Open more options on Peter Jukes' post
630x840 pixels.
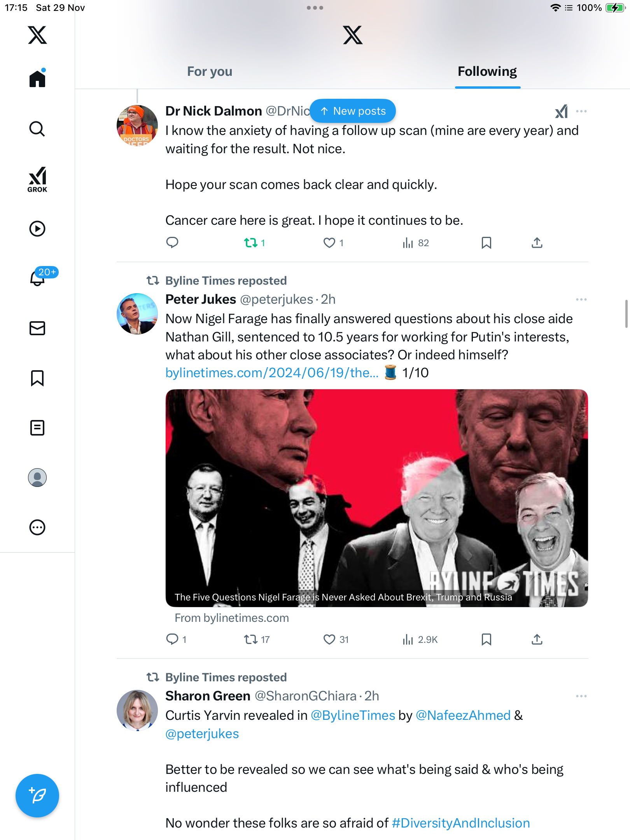581,299
